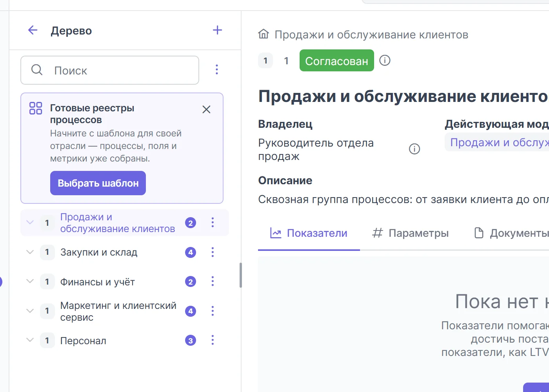Open the three-dot menu for Персонал
Image resolution: width=549 pixels, height=392 pixels.
[x=213, y=340]
